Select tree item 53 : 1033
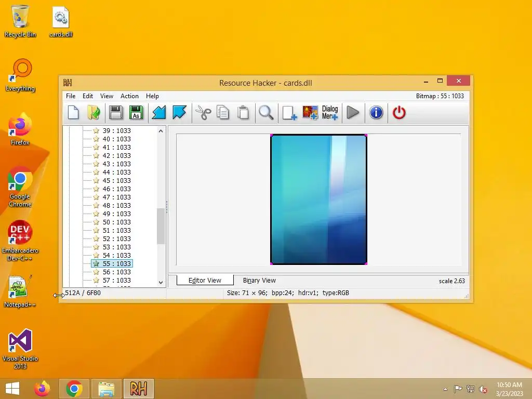 117,247
